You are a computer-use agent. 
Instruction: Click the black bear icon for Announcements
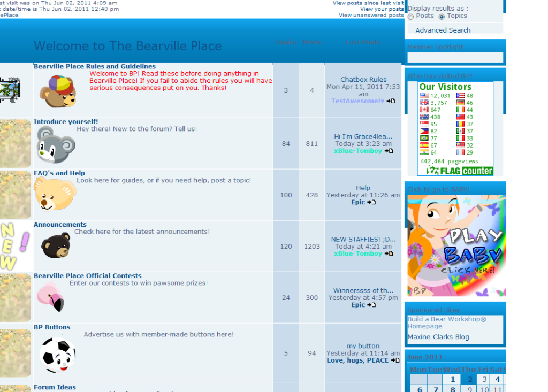coord(56,246)
